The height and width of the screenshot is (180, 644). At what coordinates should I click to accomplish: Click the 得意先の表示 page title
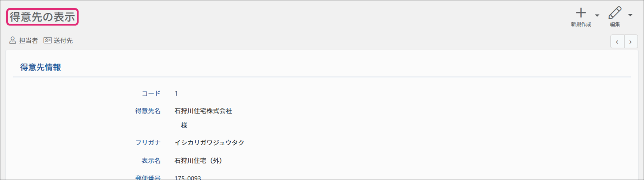point(42,17)
